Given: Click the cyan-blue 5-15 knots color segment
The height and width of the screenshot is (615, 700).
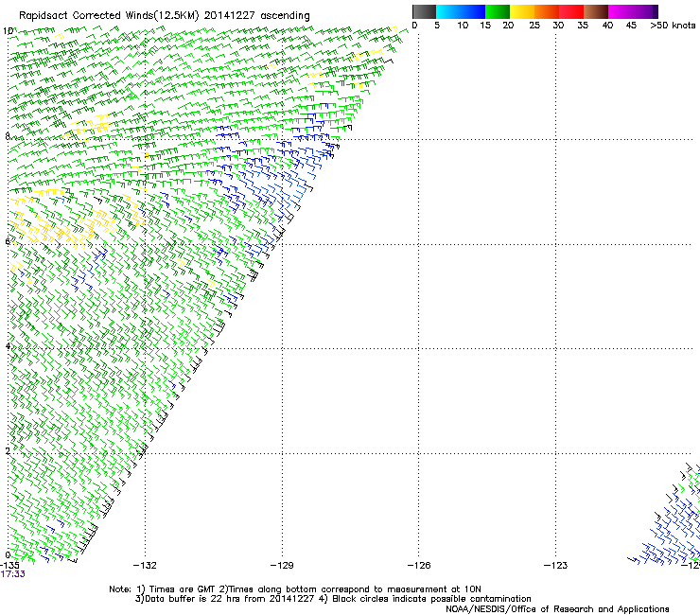Looking at the screenshot, I should point(461,11).
